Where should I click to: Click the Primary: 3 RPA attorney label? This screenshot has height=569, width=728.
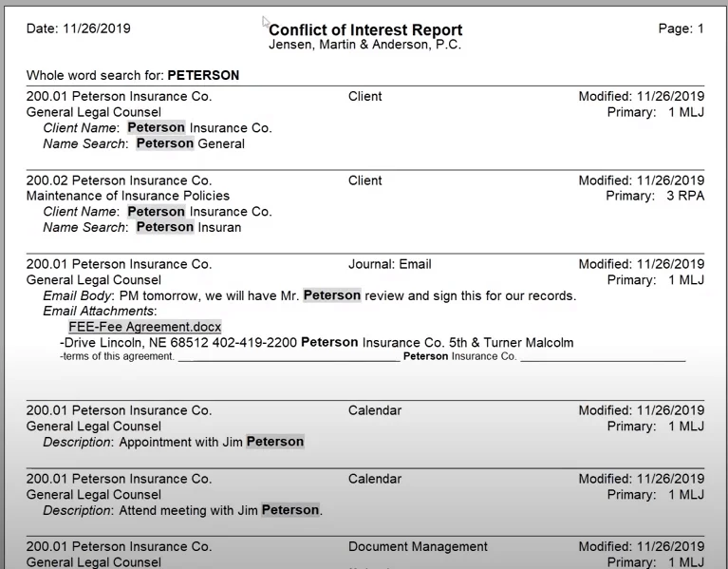655,196
